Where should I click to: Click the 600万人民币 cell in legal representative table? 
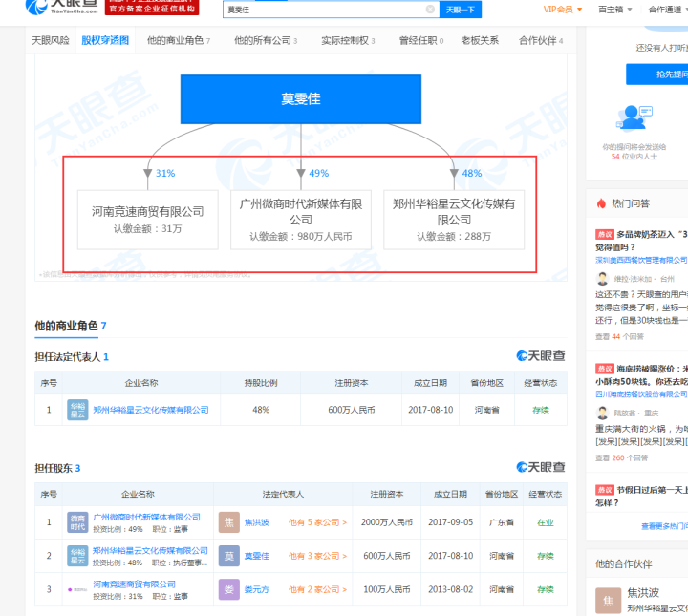click(x=352, y=410)
